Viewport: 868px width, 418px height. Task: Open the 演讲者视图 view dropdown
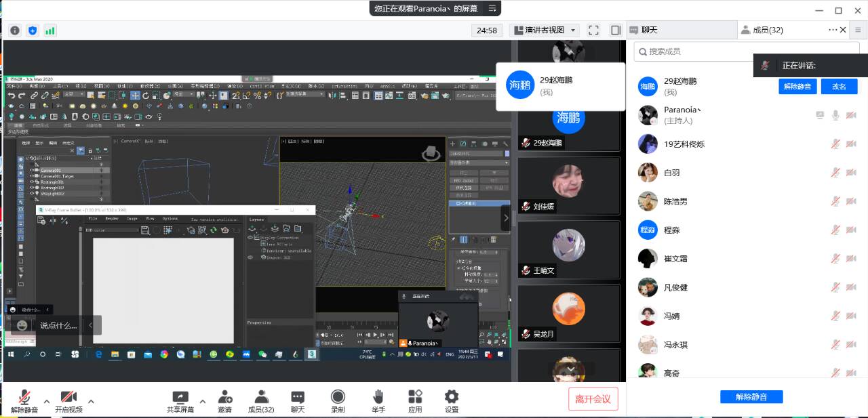coord(545,30)
